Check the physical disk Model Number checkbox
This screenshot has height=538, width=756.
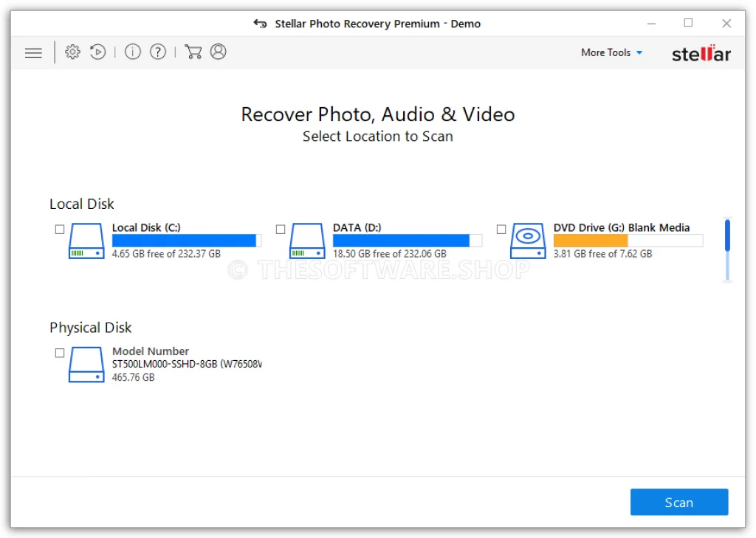tap(60, 354)
